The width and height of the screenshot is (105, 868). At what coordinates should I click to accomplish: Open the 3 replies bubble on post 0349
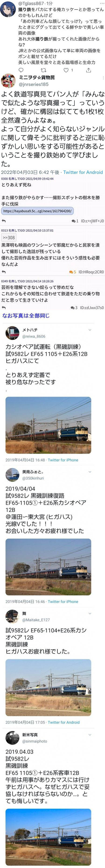coord(74,308)
